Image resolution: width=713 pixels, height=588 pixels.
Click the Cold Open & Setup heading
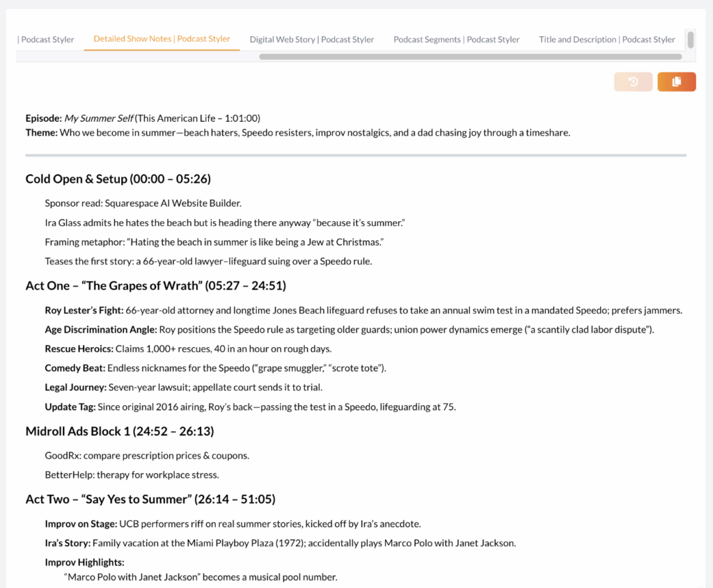click(118, 179)
